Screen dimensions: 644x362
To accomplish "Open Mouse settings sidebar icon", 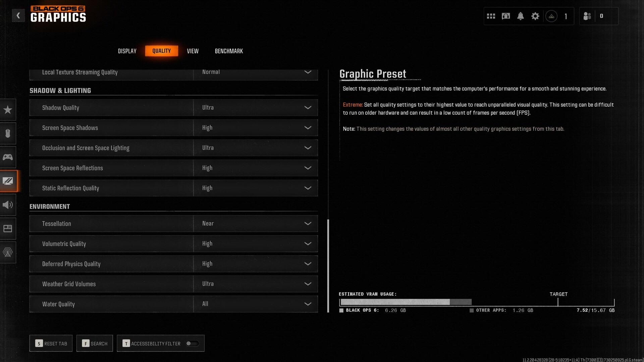I will coord(8,133).
